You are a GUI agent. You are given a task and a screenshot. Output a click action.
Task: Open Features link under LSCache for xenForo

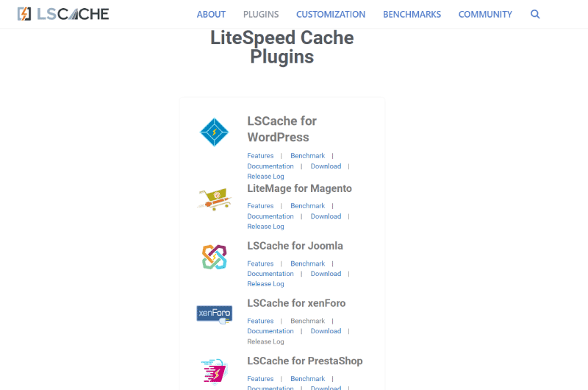pos(260,322)
